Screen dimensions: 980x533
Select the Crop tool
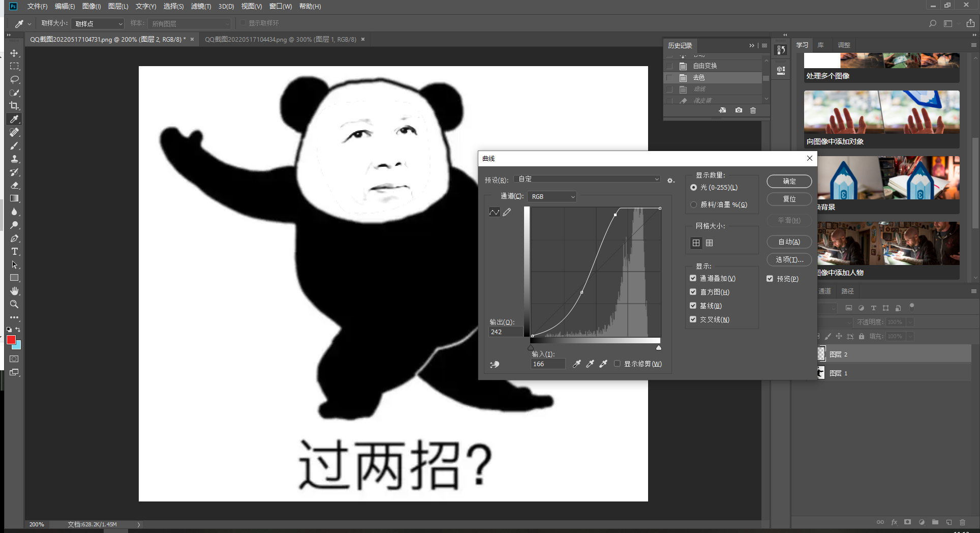pyautogui.click(x=14, y=106)
